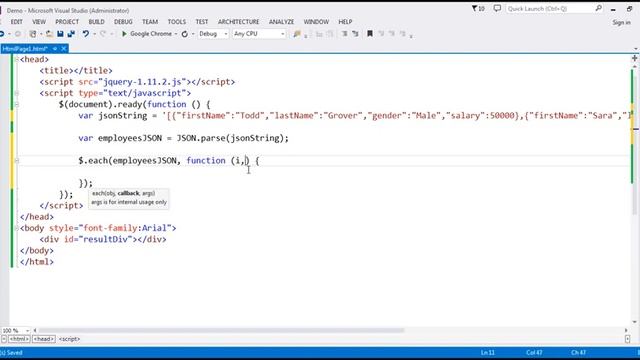The height and width of the screenshot is (360, 640).
Task: Open the EDIT menu
Action: click(x=16, y=22)
